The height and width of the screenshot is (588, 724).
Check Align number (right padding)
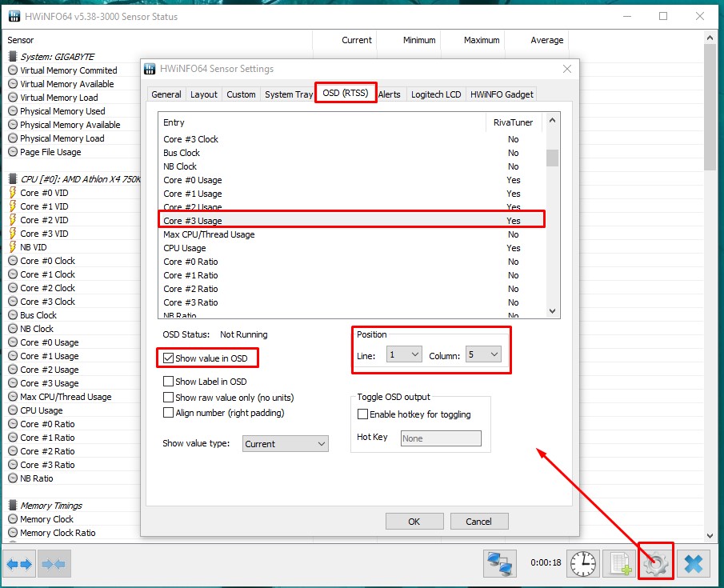tap(169, 413)
